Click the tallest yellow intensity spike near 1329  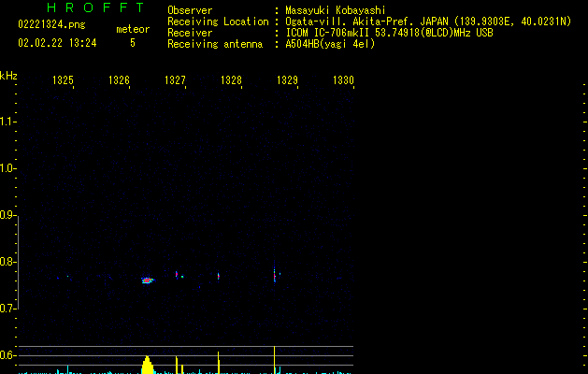(x=275, y=360)
